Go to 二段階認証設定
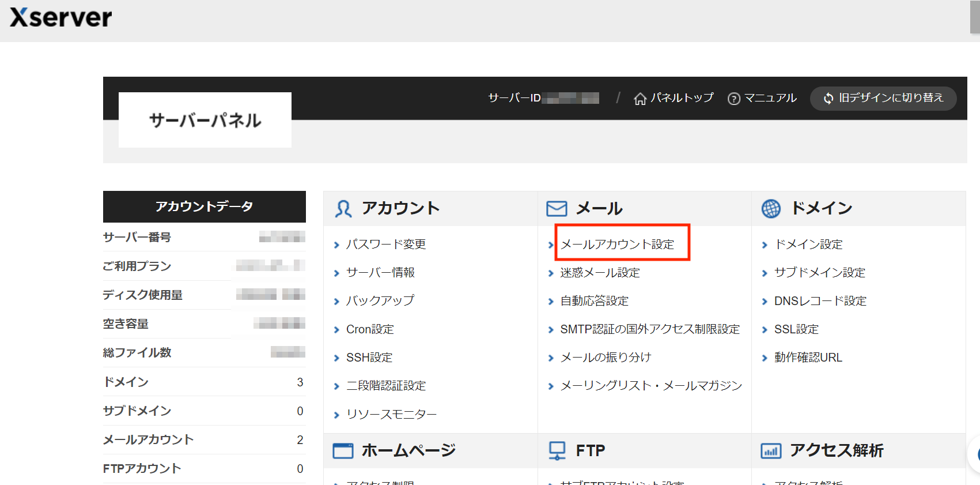The image size is (980, 485). coord(386,386)
